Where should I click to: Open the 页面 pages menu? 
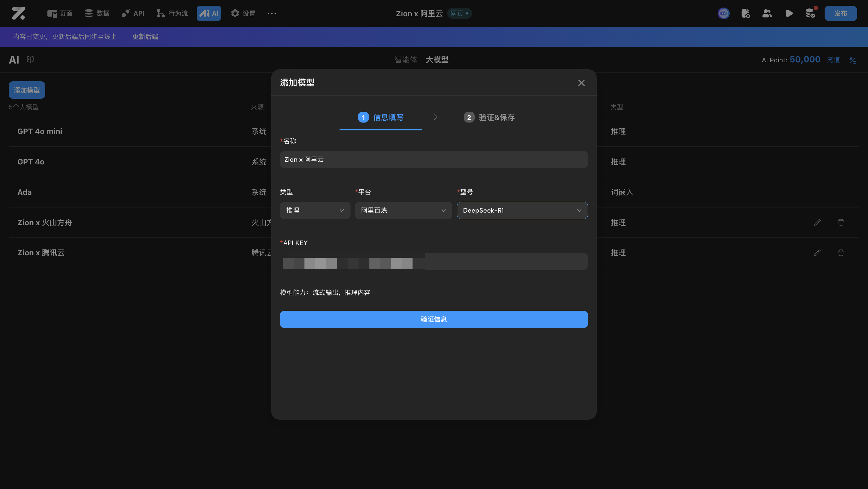[x=60, y=14]
